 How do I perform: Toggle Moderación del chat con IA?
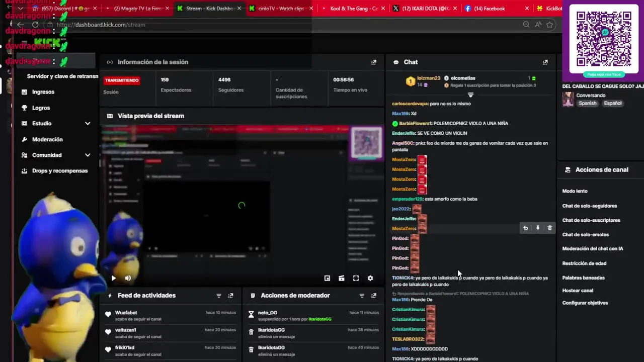[593, 249]
